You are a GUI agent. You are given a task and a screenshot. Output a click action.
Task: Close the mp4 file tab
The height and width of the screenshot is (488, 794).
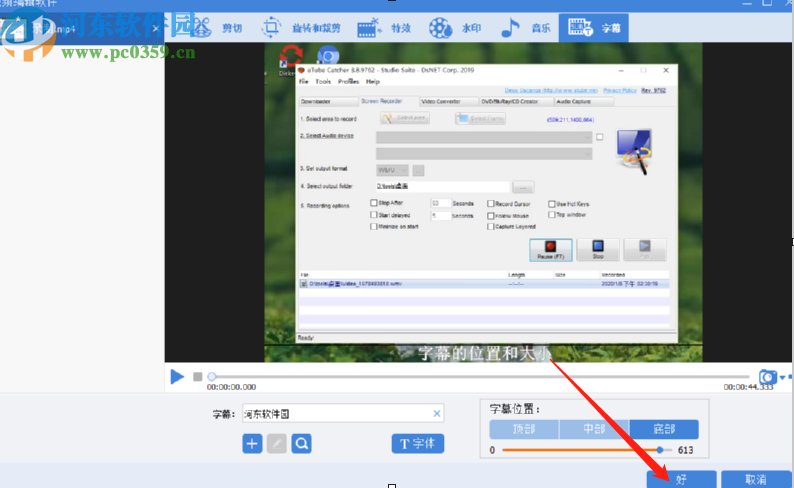click(x=155, y=29)
